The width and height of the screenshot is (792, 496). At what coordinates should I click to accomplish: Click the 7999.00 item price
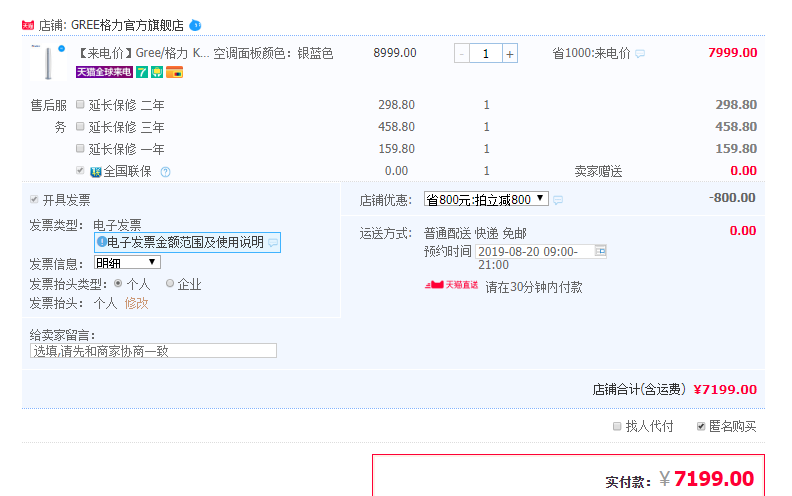(x=732, y=53)
